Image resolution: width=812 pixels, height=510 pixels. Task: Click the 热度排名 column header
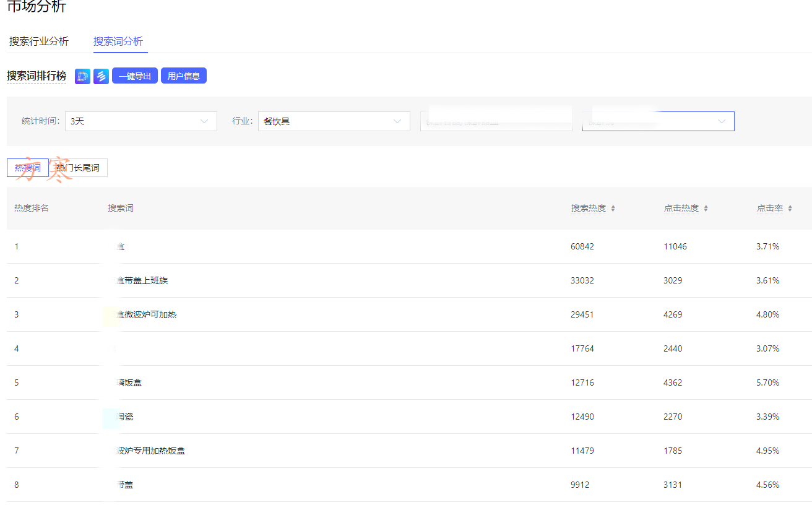point(32,208)
